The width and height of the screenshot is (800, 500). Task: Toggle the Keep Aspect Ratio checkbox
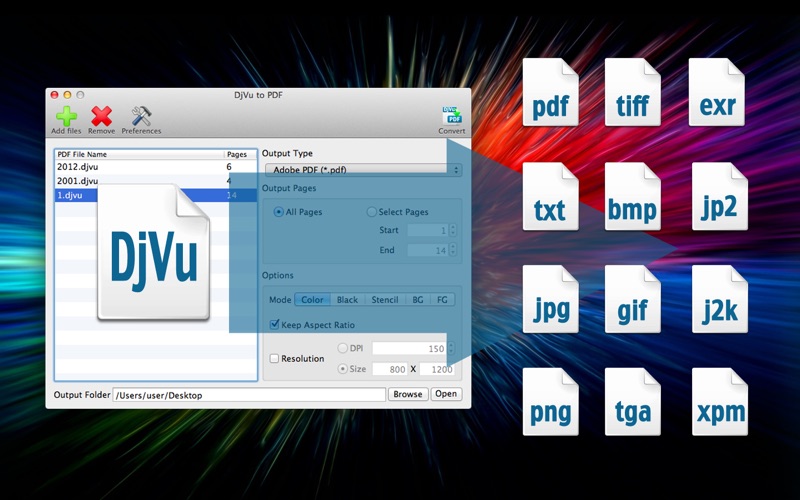click(274, 324)
